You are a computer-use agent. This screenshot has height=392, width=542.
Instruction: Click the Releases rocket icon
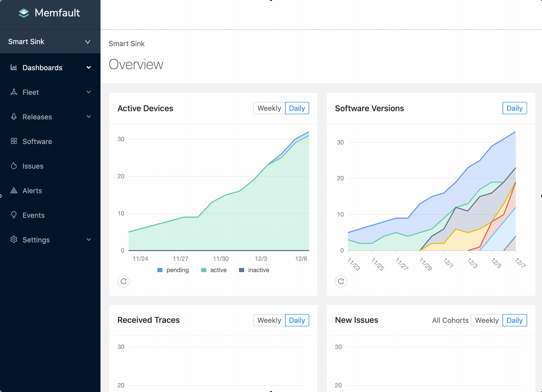click(x=14, y=117)
